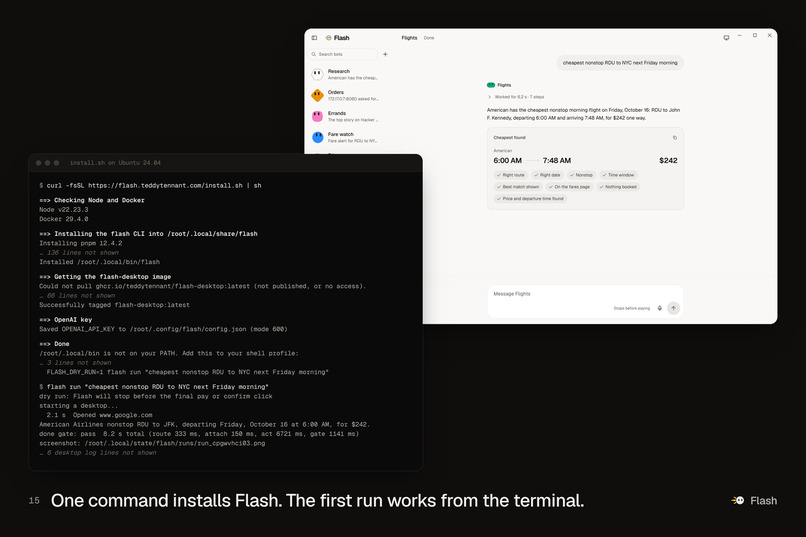Image resolution: width=806 pixels, height=537 pixels.
Task: Click the screenshot path line in terminal
Action: click(x=152, y=443)
